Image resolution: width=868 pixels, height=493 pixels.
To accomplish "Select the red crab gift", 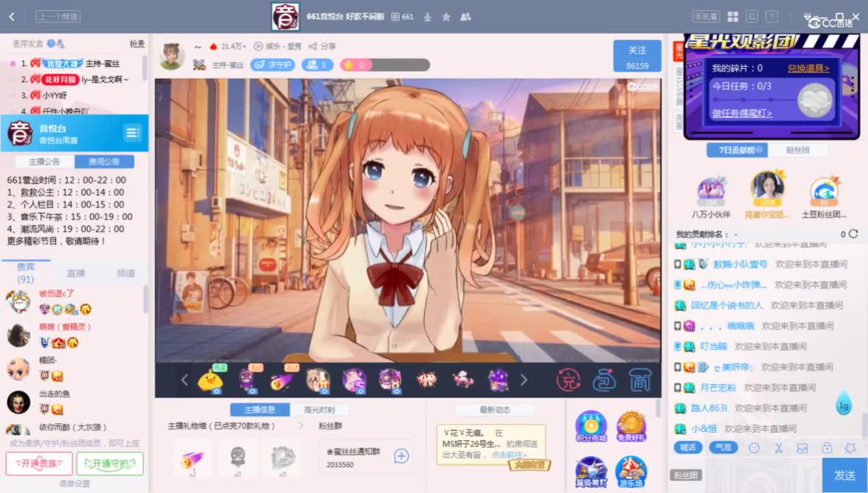I will click(x=427, y=379).
